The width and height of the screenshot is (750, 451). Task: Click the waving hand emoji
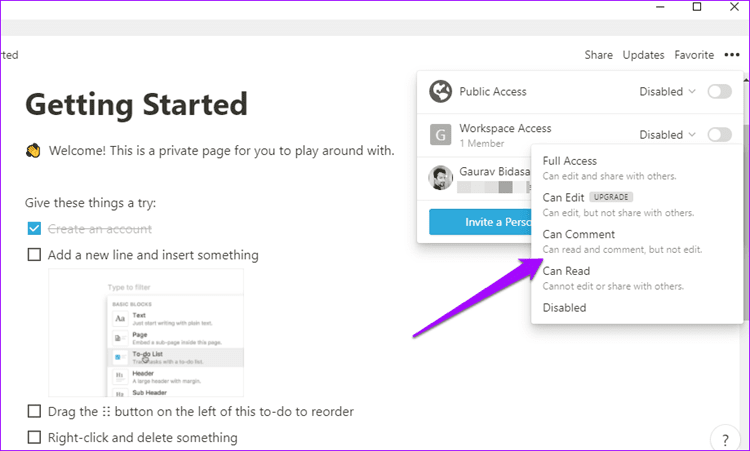[33, 151]
